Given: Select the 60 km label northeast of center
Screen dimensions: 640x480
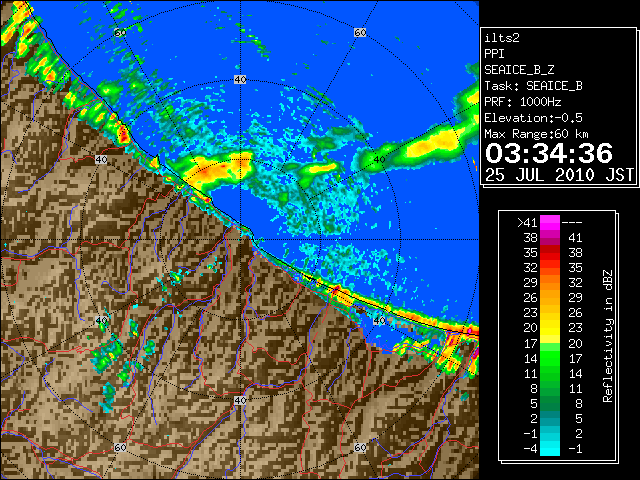Looking at the screenshot, I should 360,32.
